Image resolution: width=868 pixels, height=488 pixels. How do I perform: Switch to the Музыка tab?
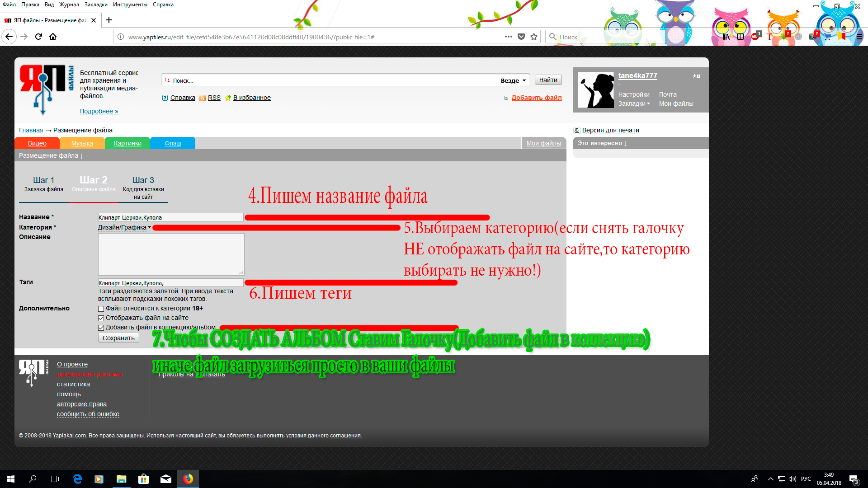(82, 143)
